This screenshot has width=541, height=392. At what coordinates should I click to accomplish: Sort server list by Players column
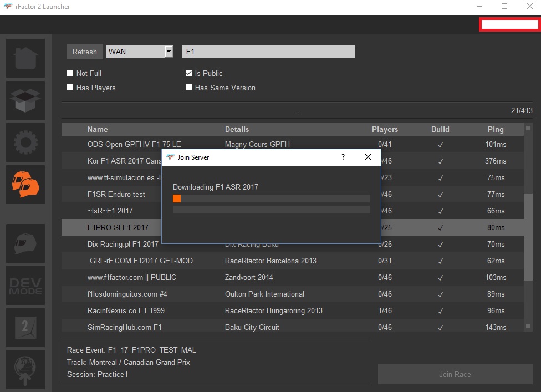[x=385, y=129]
